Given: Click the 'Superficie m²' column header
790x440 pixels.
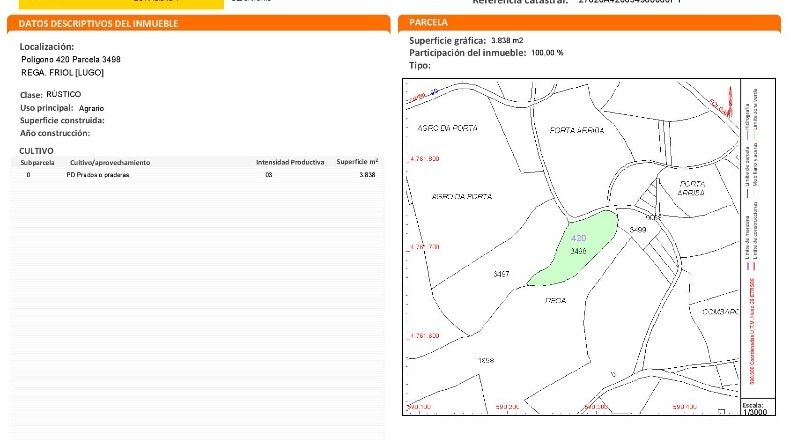Looking at the screenshot, I should point(357,162).
